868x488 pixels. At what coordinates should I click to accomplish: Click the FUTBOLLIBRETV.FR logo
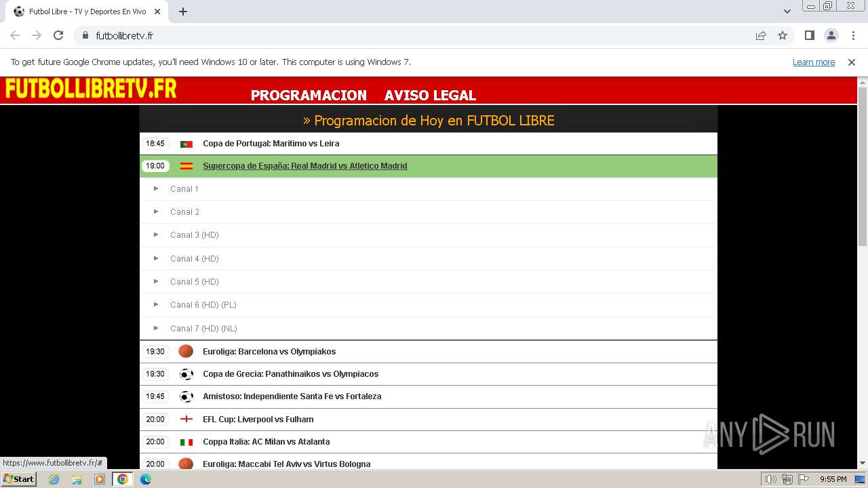pos(90,89)
